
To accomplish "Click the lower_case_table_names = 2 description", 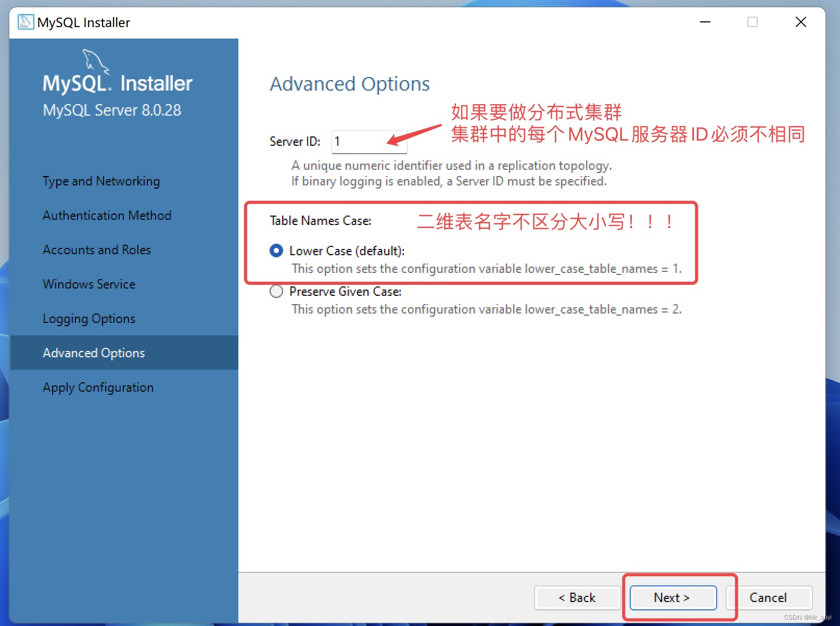I will tap(487, 309).
